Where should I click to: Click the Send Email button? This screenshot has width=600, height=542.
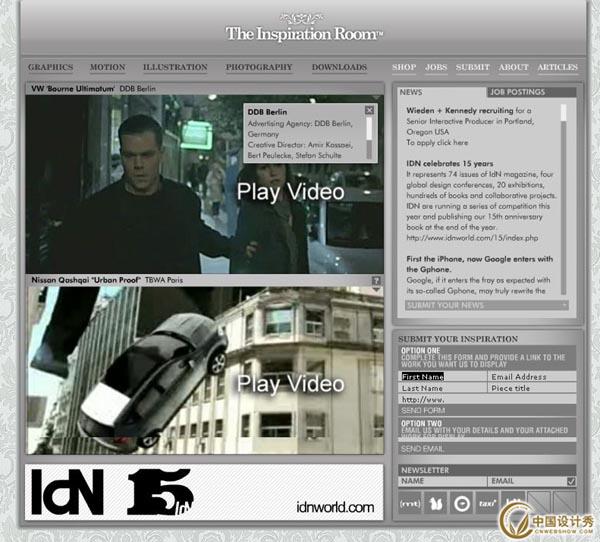click(x=487, y=449)
